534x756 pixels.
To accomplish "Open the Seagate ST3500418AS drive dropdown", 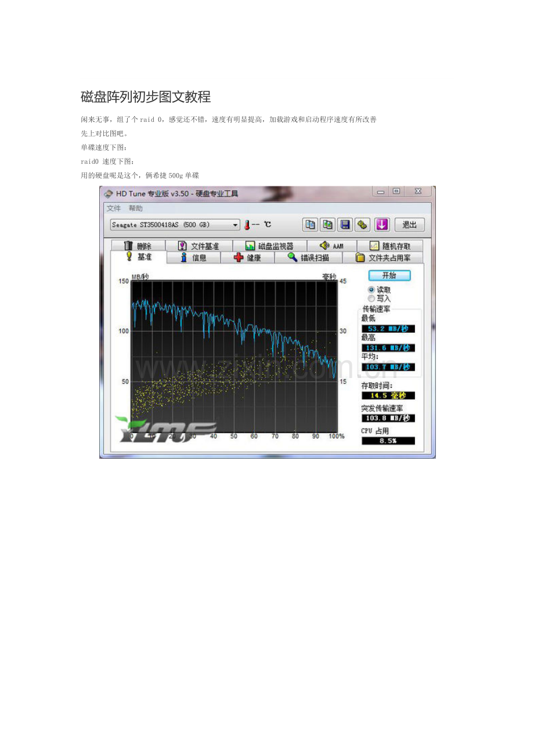I will point(171,225).
